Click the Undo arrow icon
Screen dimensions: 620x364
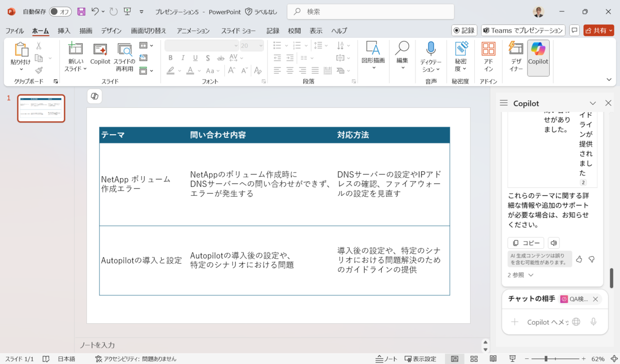pyautogui.click(x=95, y=11)
